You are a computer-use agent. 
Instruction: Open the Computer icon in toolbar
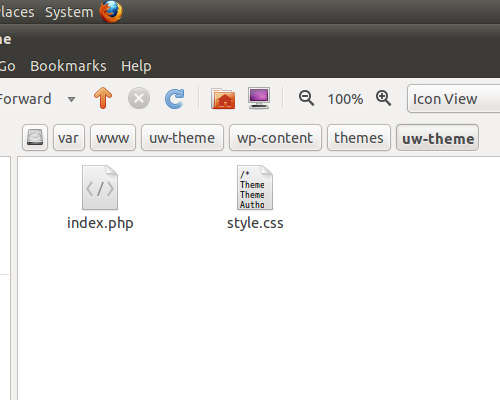259,98
